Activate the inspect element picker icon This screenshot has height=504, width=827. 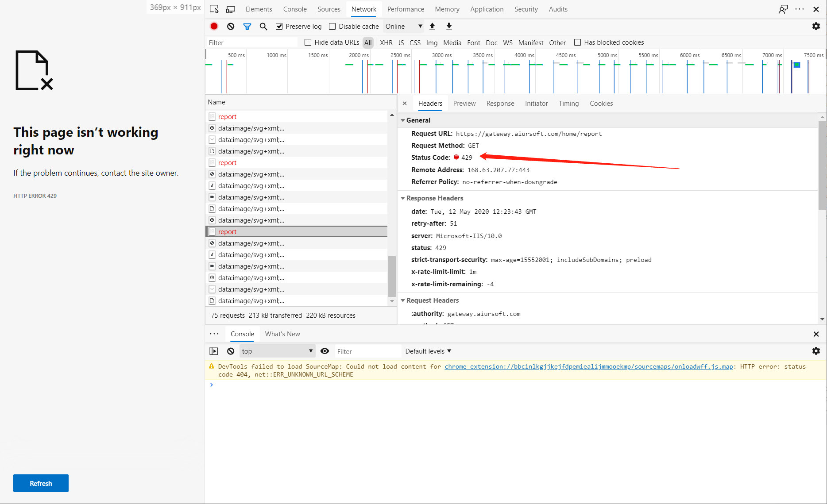pyautogui.click(x=214, y=9)
